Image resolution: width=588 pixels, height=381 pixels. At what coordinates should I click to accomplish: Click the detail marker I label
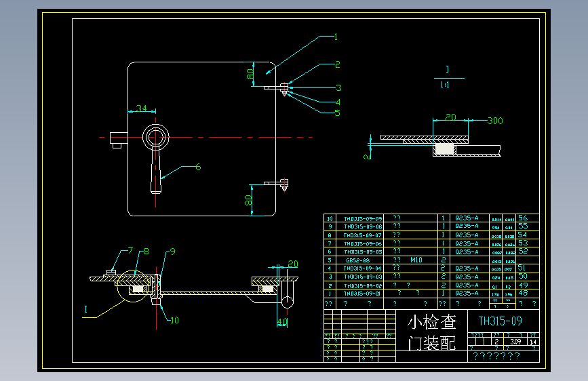point(85,309)
